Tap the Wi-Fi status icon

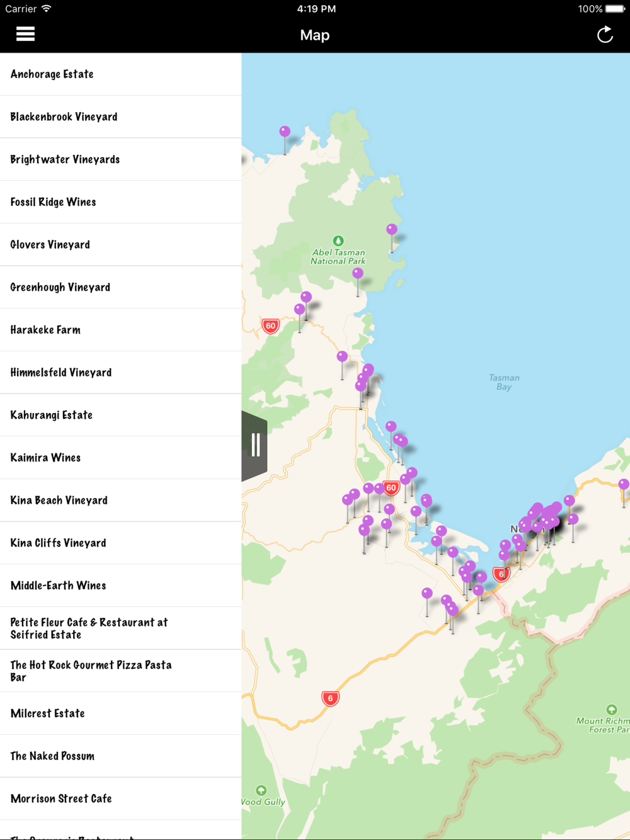pyautogui.click(x=46, y=9)
